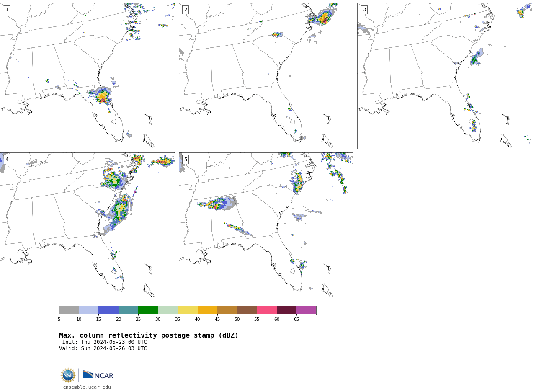Click the maroon 60-65 dBZ swatch
The image size is (536, 392).
tap(286, 310)
